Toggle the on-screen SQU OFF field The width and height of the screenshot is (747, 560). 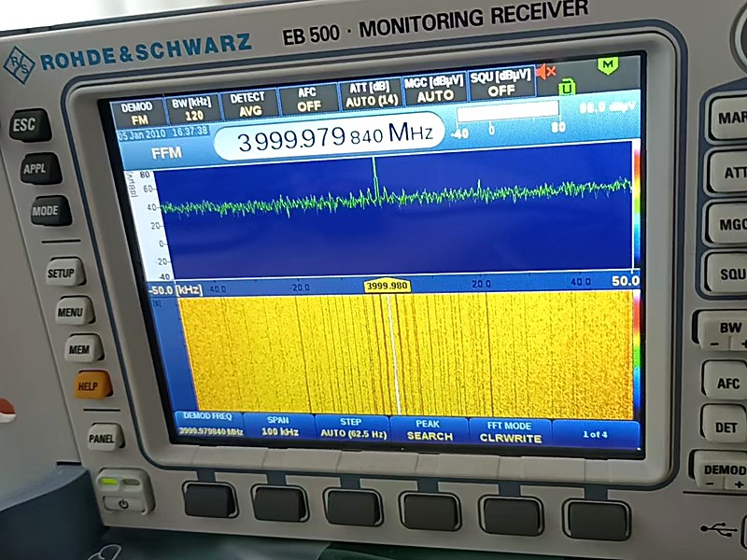(501, 84)
